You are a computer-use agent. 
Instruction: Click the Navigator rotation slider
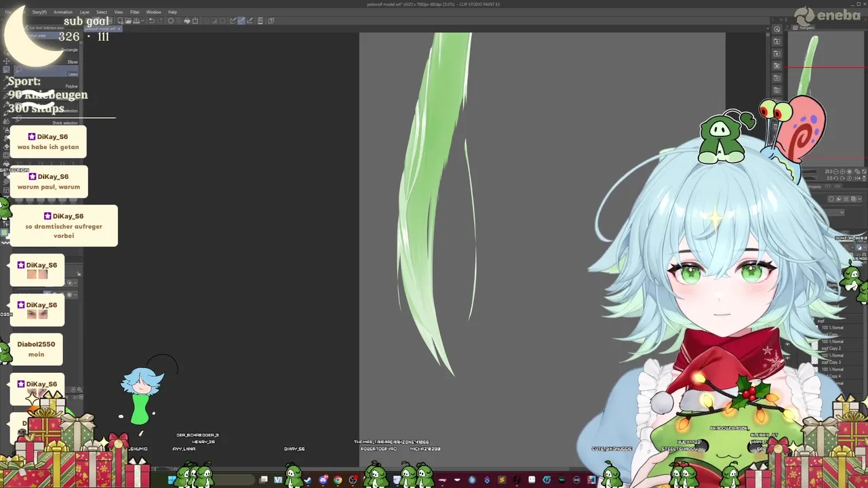(x=809, y=178)
